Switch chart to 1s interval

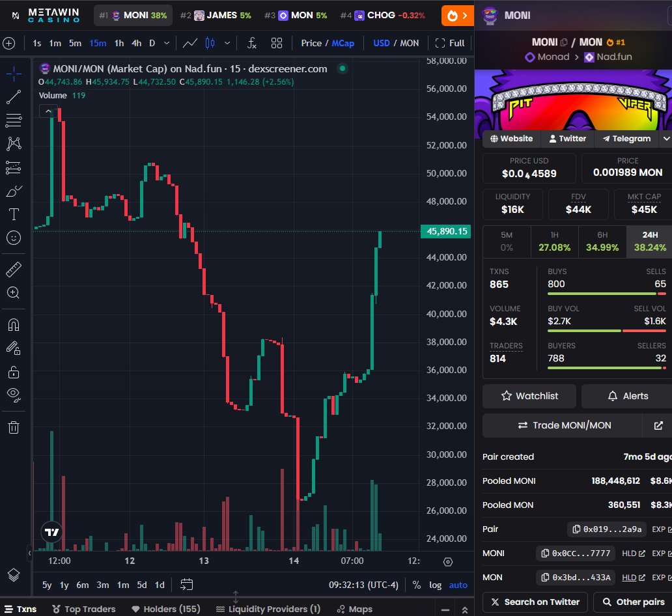click(x=37, y=43)
